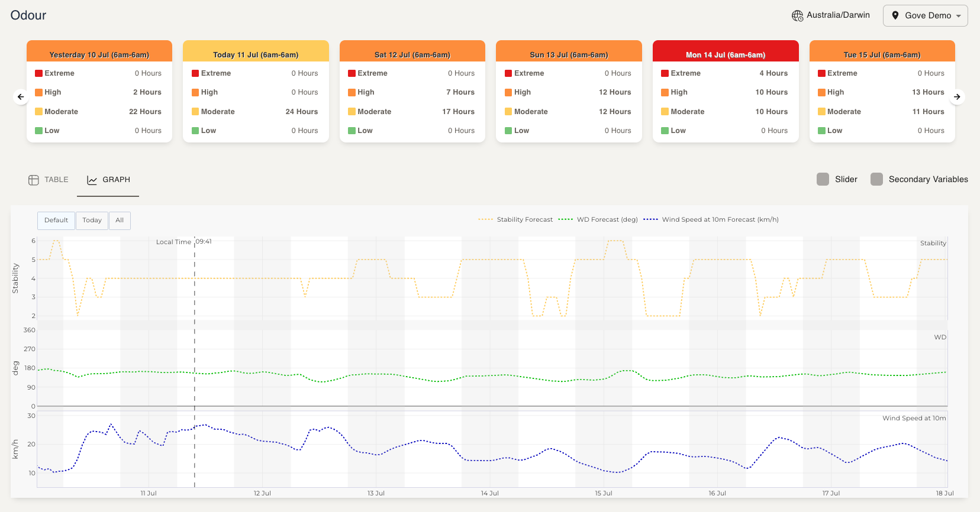Click the red Extreme swatch in Yesterday card

(x=38, y=73)
